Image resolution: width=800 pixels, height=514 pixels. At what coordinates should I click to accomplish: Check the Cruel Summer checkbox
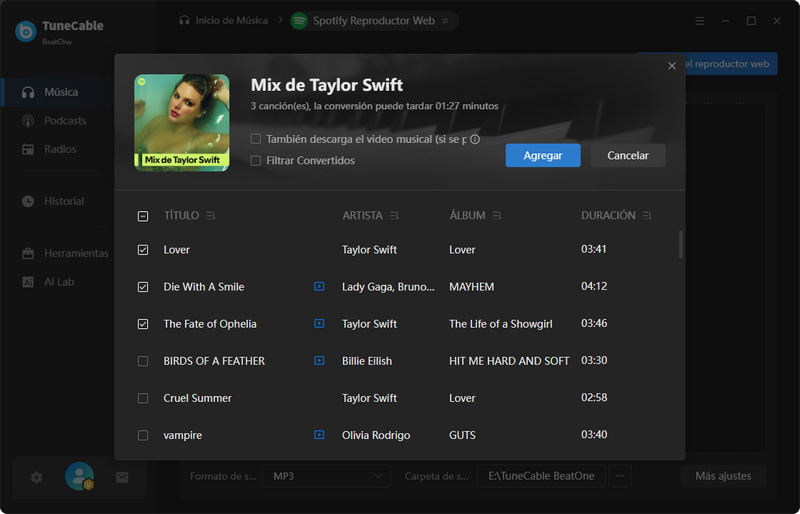pyautogui.click(x=143, y=398)
